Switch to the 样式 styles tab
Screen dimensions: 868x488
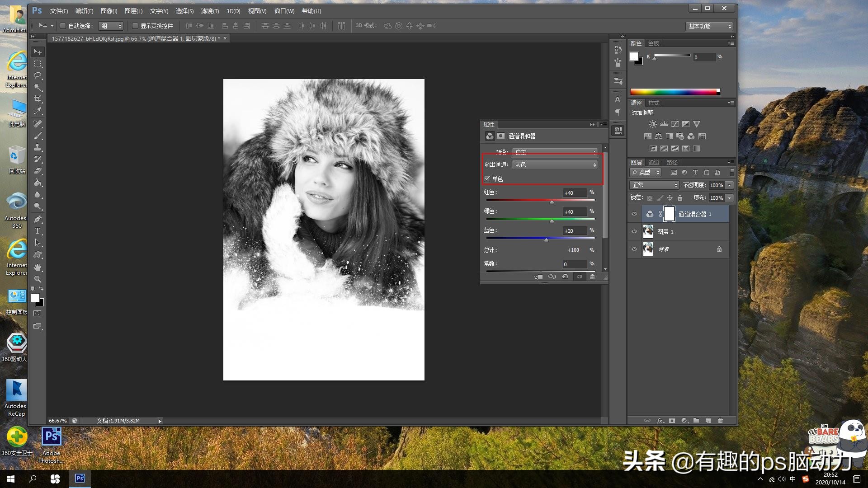tap(654, 103)
